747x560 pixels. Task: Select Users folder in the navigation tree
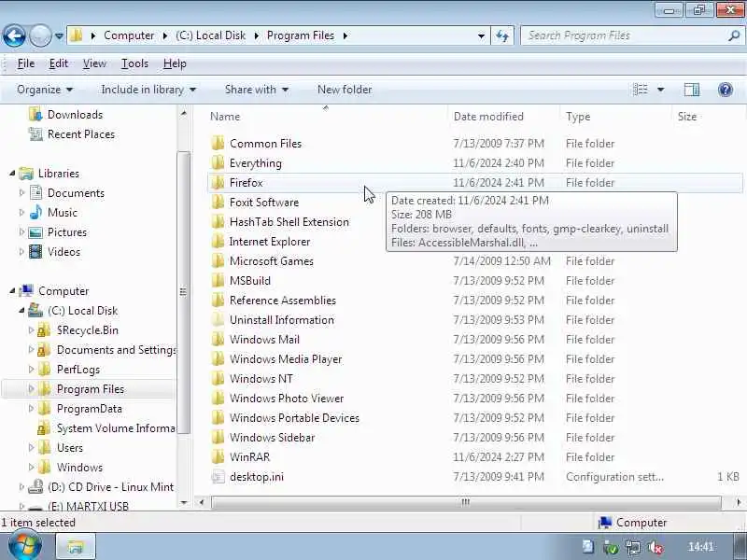[69, 448]
